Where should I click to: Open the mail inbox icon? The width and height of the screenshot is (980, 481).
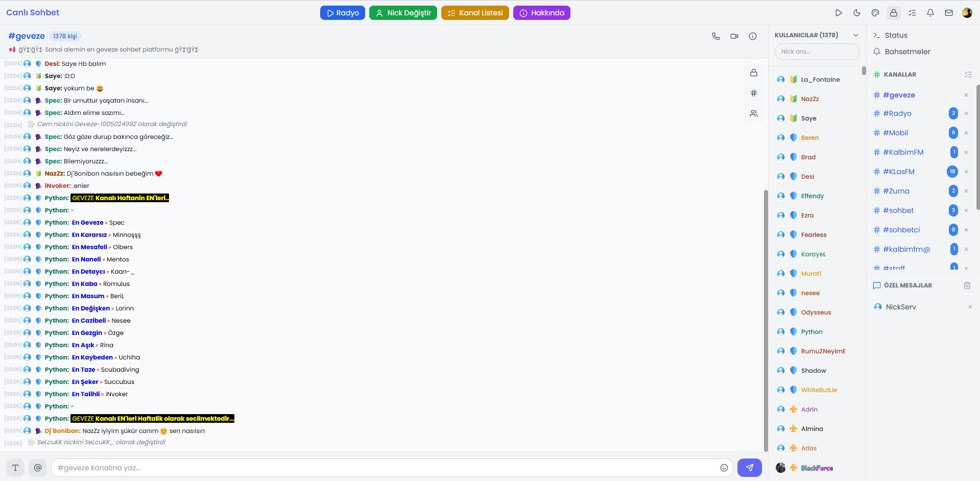tap(948, 13)
